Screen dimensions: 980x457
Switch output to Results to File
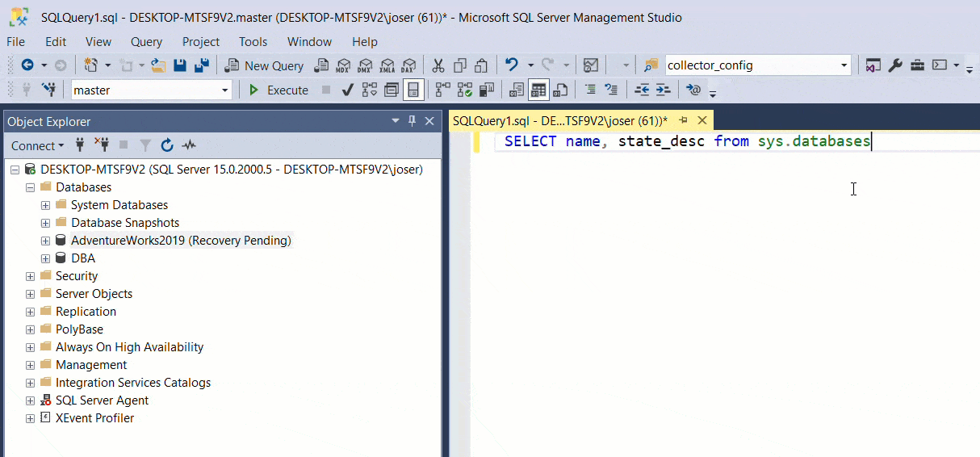pyautogui.click(x=560, y=90)
